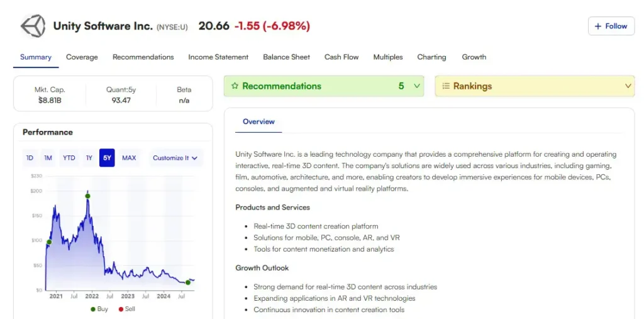The height and width of the screenshot is (319, 644).
Task: Click the buy marker near 2024
Action: click(x=188, y=283)
